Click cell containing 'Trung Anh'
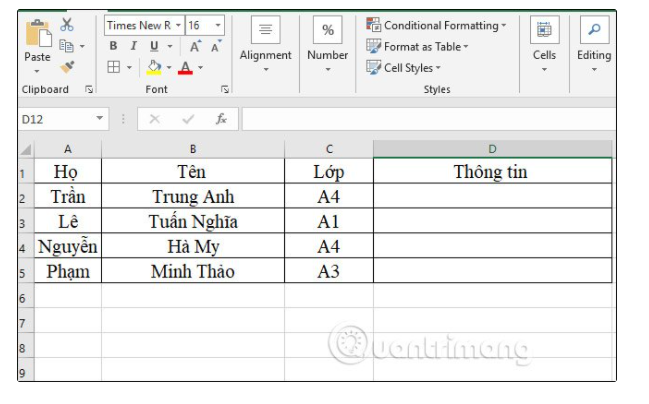 pos(193,196)
